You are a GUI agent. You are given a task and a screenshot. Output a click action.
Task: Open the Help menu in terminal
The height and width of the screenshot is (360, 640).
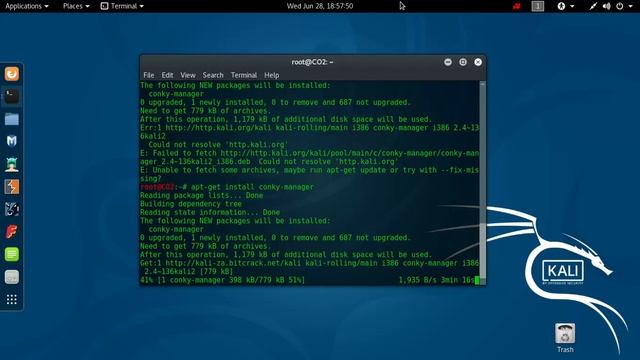pos(271,75)
